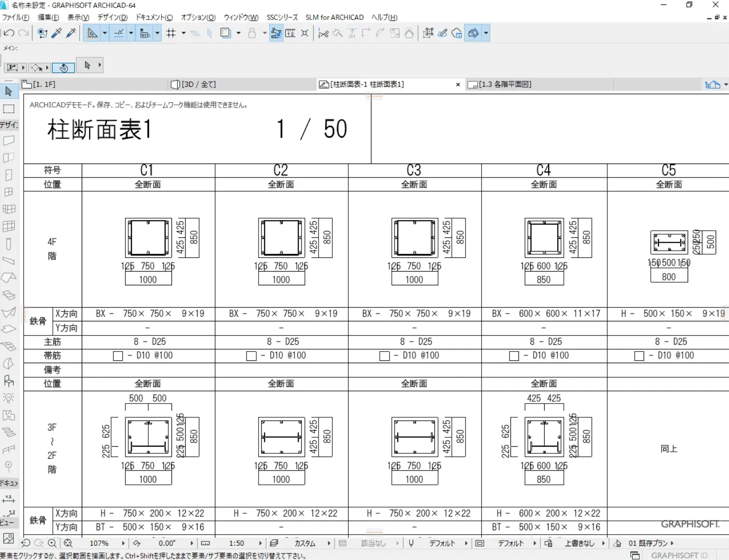Toggle Suspend Groups icon
This screenshot has height=560, width=729.
[276, 33]
